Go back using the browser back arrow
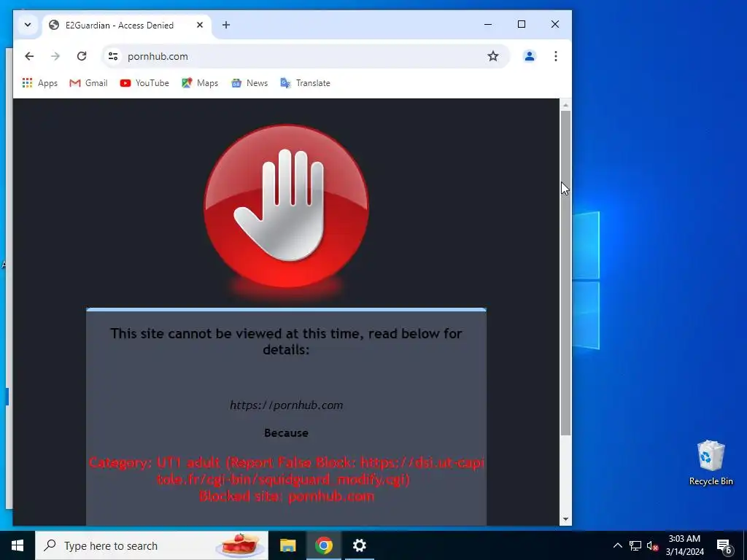747x560 pixels. 29,56
